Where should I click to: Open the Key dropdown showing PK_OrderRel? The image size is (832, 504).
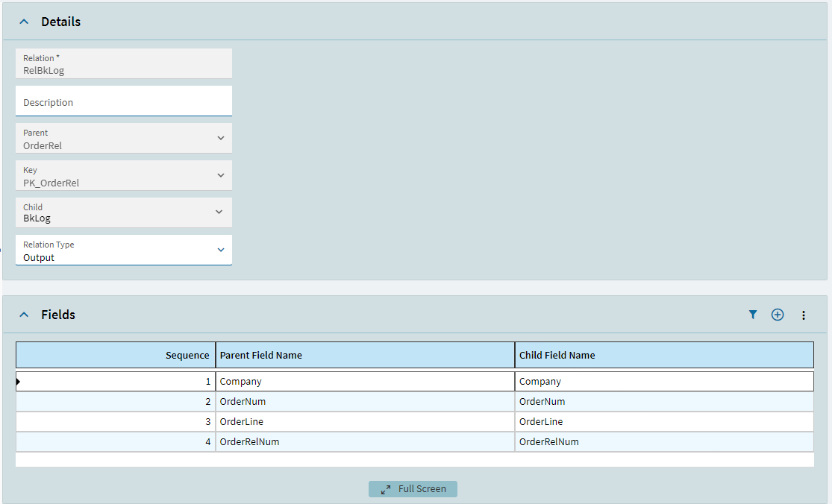pyautogui.click(x=220, y=175)
